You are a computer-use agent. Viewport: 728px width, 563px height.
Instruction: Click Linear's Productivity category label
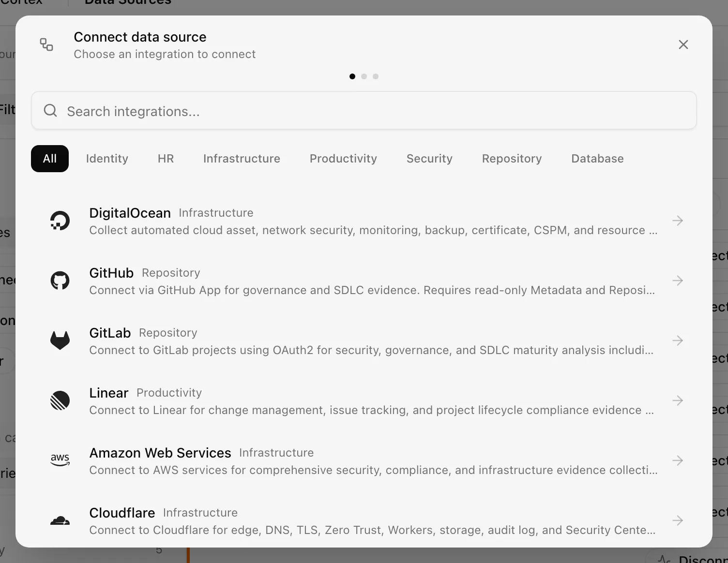click(169, 393)
